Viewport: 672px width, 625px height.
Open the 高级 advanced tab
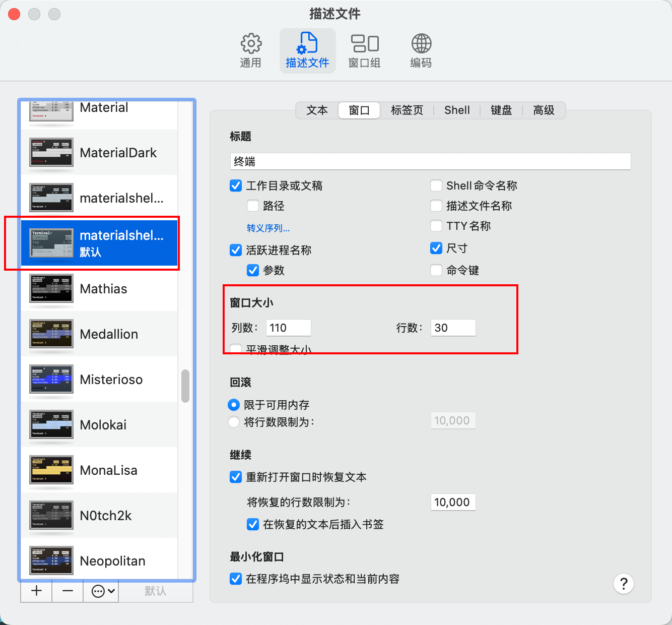(x=544, y=110)
